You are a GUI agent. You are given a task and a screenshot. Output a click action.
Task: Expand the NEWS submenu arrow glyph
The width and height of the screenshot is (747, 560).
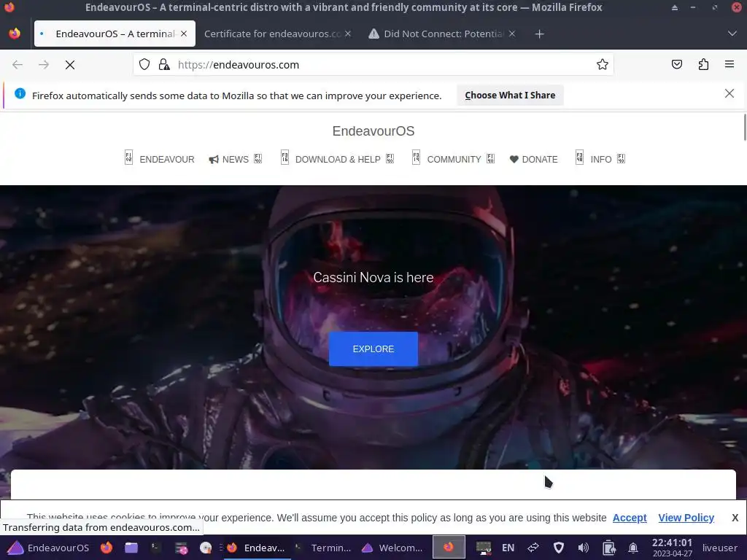(258, 158)
